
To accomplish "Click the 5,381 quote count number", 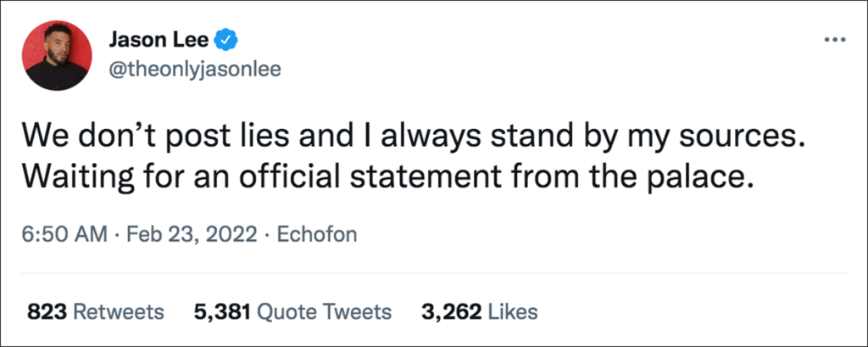I will pos(221,312).
